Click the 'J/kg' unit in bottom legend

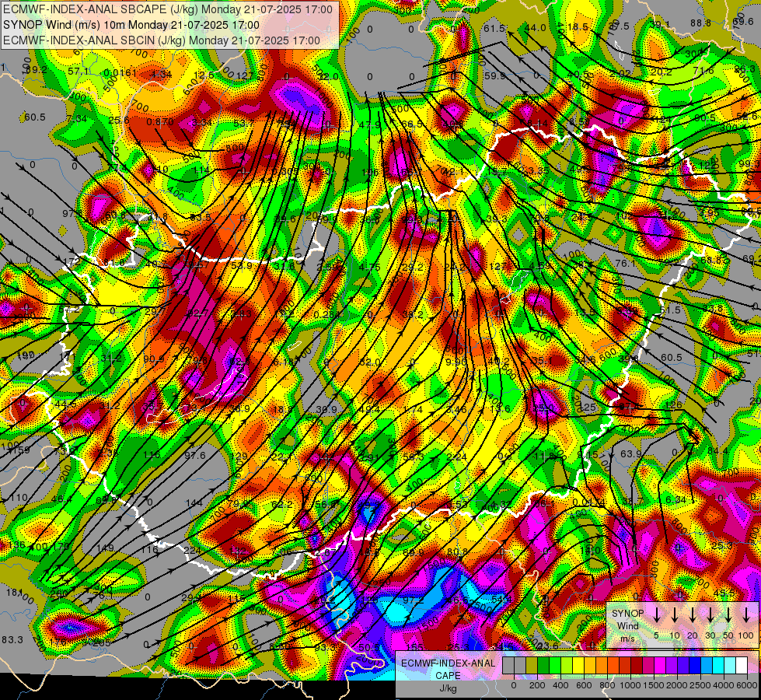tap(448, 688)
